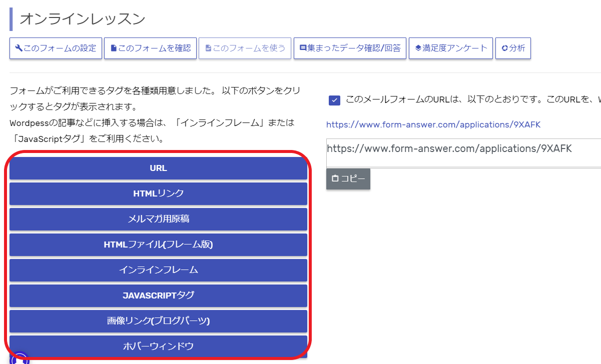The width and height of the screenshot is (601, 364).
Task: Click the page icon on このフォームを使う
Action: [x=208, y=48]
